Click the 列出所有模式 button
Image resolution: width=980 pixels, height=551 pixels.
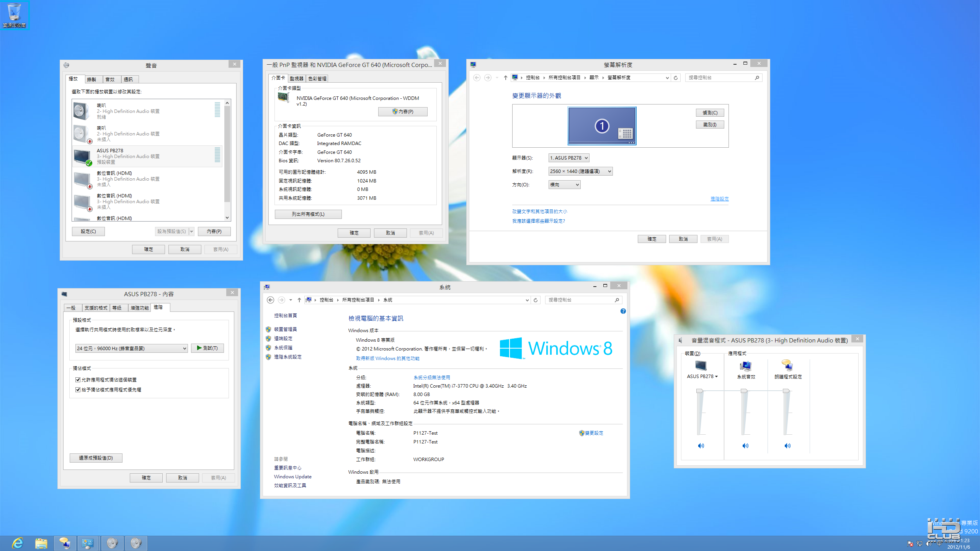(308, 214)
